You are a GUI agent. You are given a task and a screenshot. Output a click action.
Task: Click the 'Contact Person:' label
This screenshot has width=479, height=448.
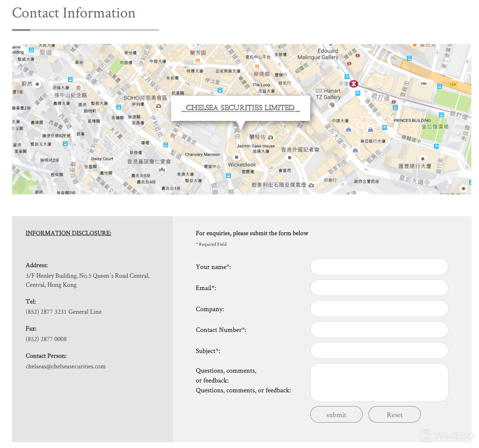46,356
